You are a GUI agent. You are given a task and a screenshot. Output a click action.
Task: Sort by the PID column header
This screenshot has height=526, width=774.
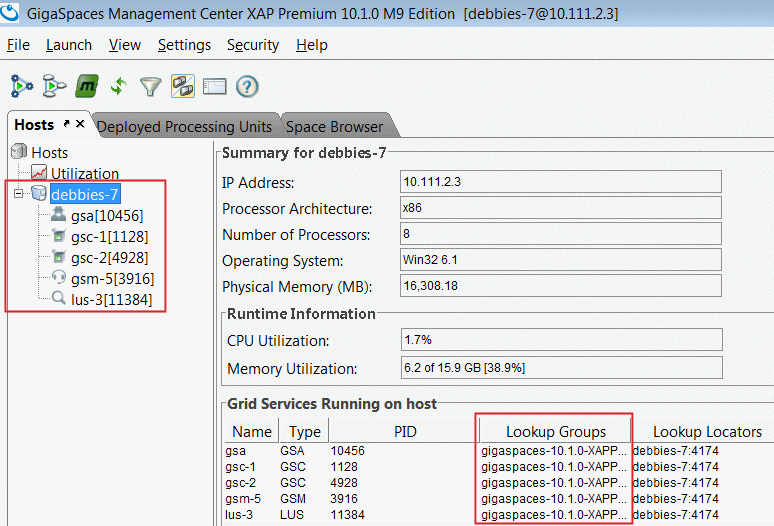[x=405, y=431]
